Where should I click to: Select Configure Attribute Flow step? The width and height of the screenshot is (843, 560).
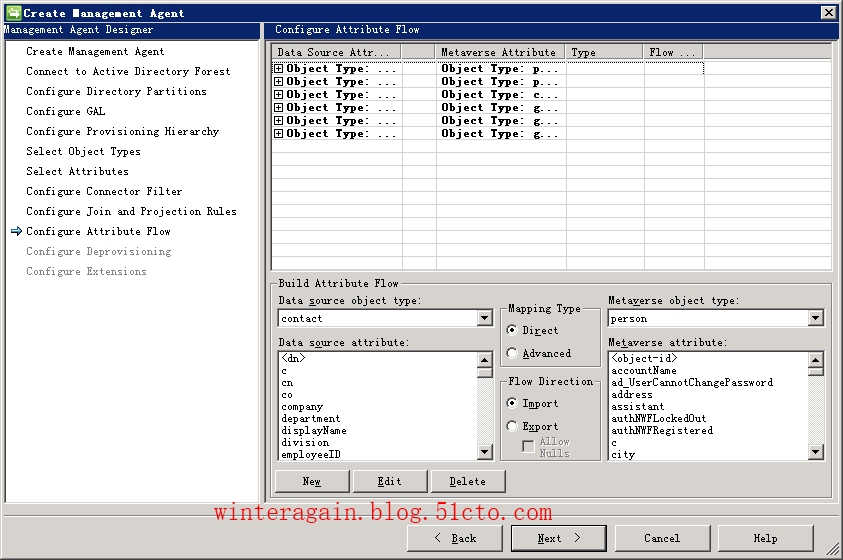click(98, 231)
